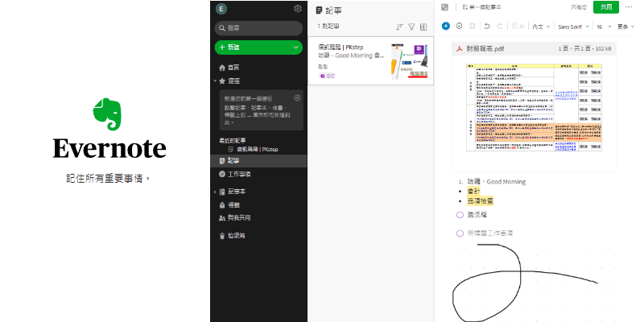644x322 pixels.
Task: Open recent note PKstep in sidebar
Action: coord(254,149)
